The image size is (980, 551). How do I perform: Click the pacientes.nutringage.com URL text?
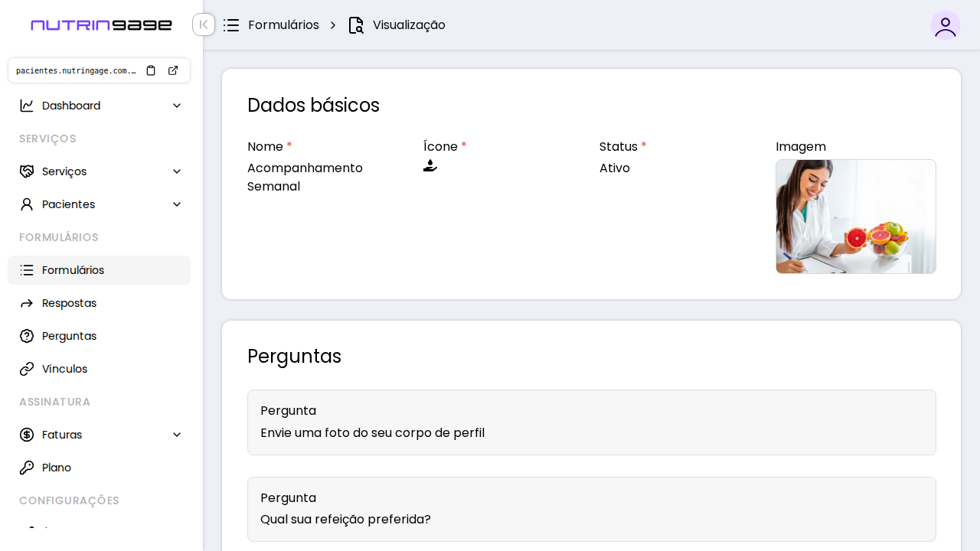click(77, 70)
